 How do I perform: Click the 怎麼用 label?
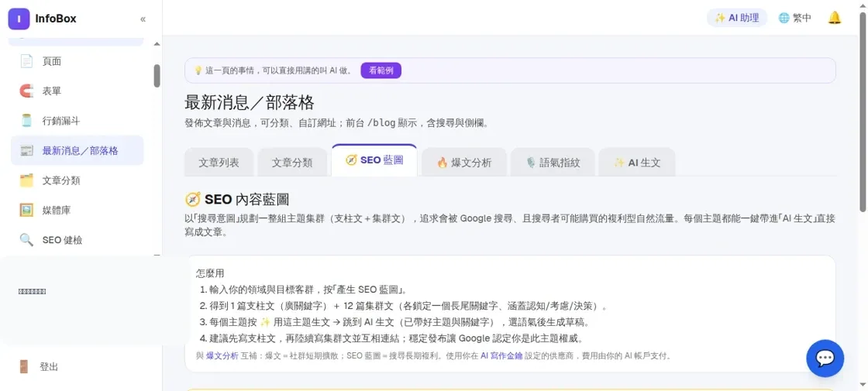[210, 274]
